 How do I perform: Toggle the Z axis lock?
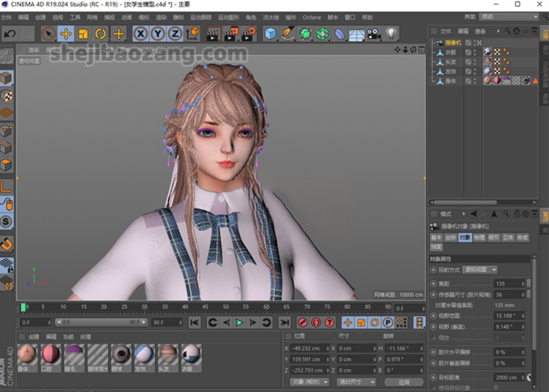click(175, 34)
